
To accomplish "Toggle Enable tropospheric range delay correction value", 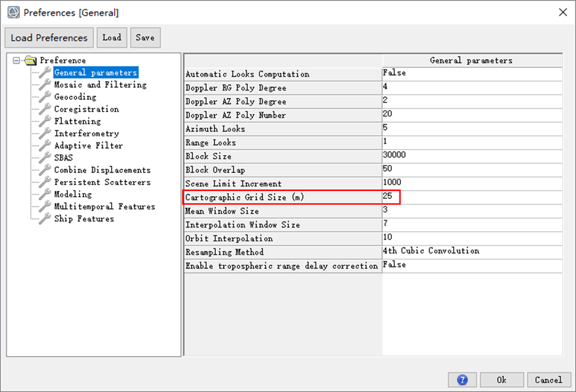I will point(472,266).
